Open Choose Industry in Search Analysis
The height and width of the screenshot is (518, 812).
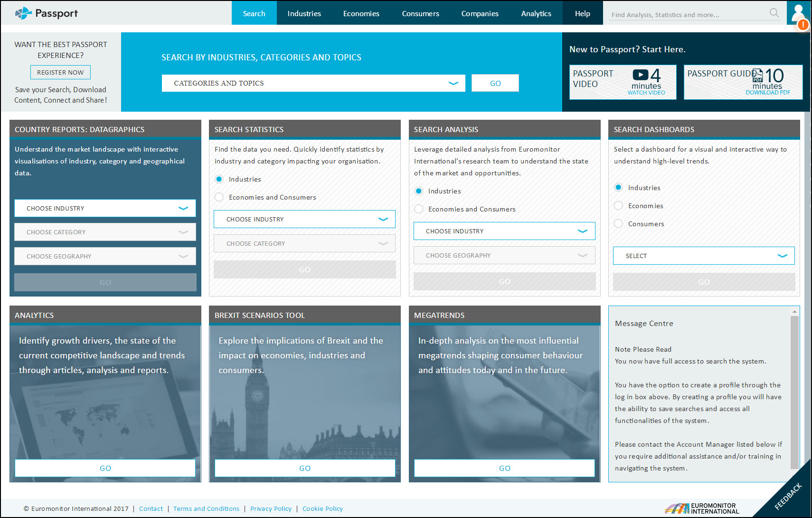click(504, 231)
